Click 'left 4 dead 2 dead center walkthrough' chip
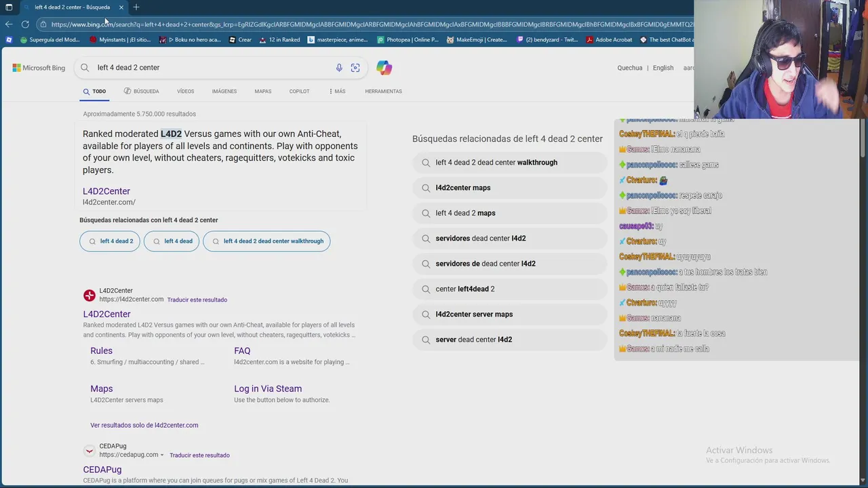868x488 pixels. click(x=267, y=241)
